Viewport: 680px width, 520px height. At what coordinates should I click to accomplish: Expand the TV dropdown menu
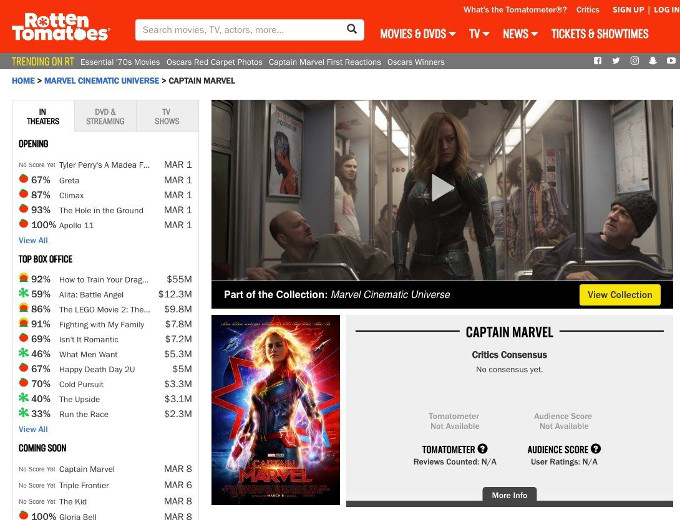(479, 34)
